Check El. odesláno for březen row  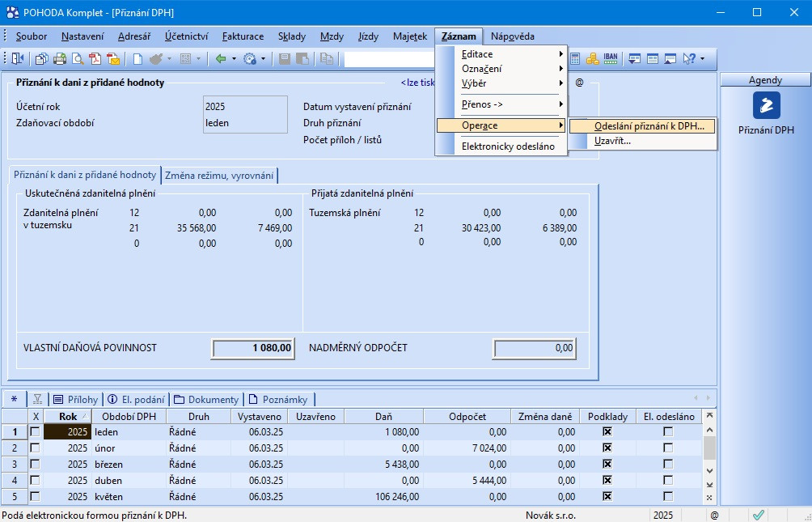click(667, 464)
